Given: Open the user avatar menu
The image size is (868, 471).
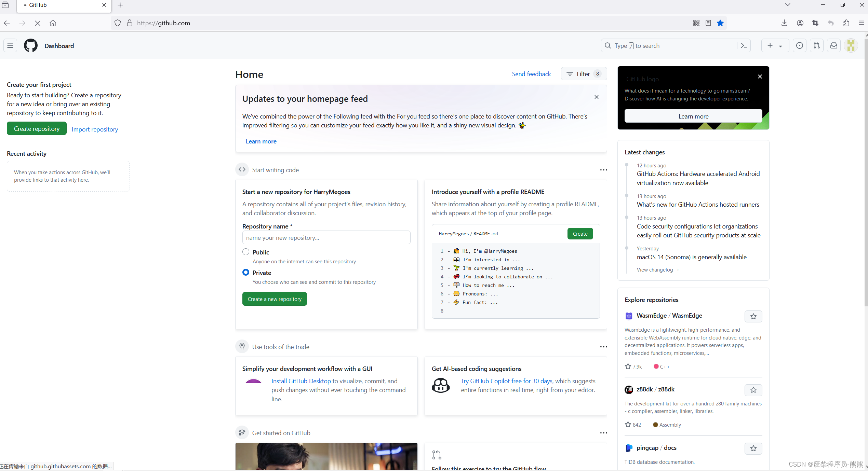Looking at the screenshot, I should click(851, 45).
